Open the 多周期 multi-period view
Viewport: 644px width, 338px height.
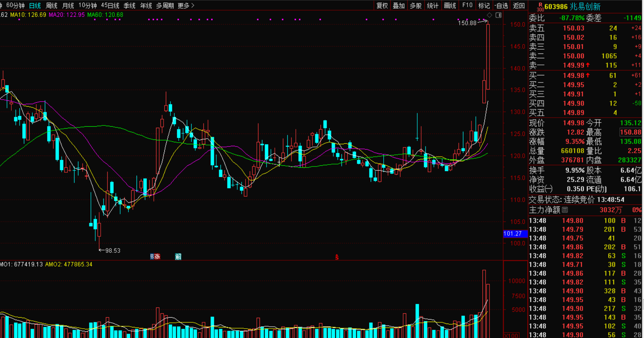click(165, 5)
